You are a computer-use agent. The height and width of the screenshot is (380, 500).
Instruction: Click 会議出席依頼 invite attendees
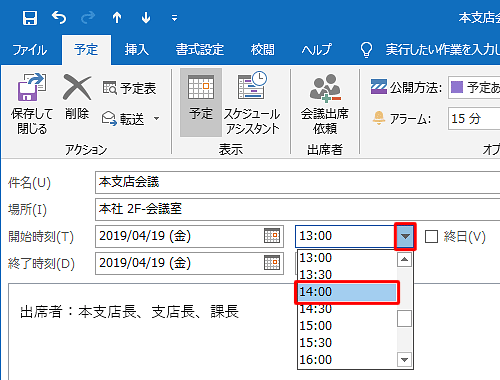point(325,104)
